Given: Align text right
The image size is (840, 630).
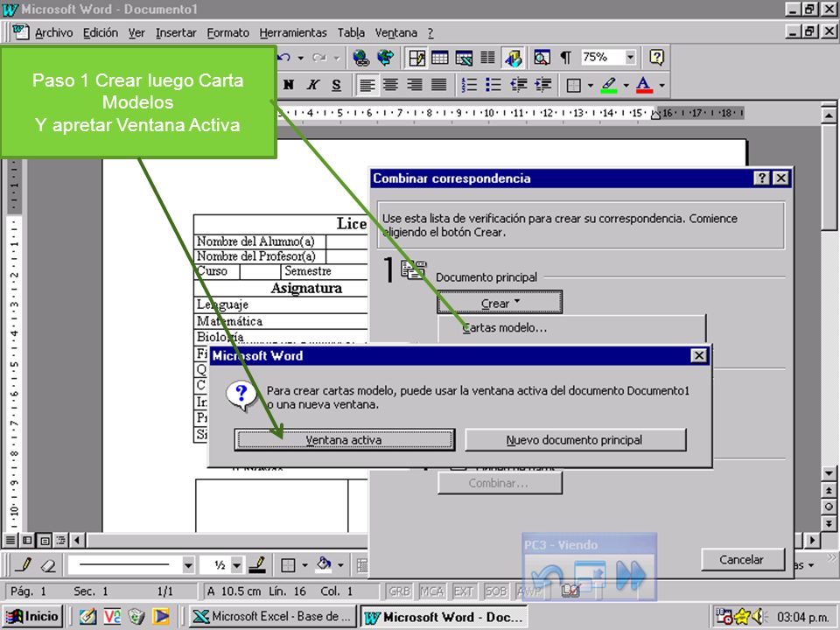Looking at the screenshot, I should tap(415, 85).
